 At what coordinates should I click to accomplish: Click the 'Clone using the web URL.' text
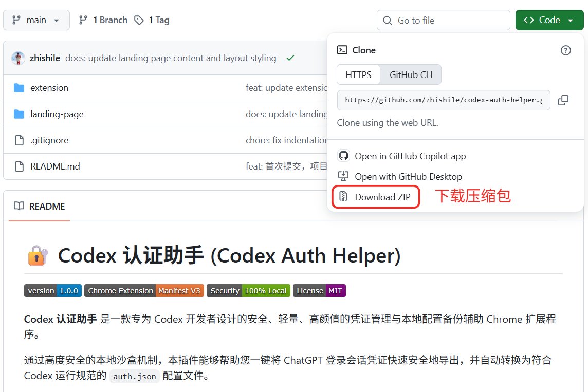coord(388,123)
